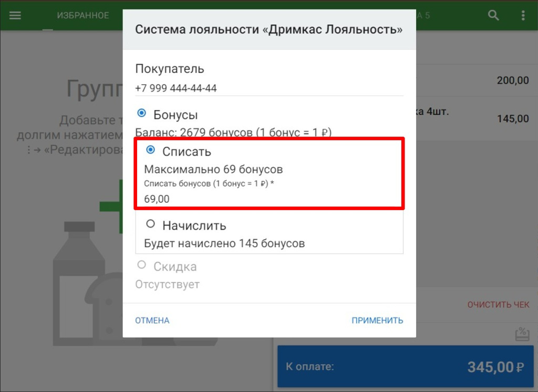Click the discount percent icon above payment
Screen dimensions: 538x392
click(522, 334)
